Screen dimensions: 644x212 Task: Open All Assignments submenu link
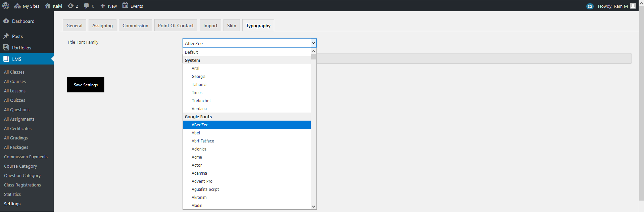[x=19, y=119]
